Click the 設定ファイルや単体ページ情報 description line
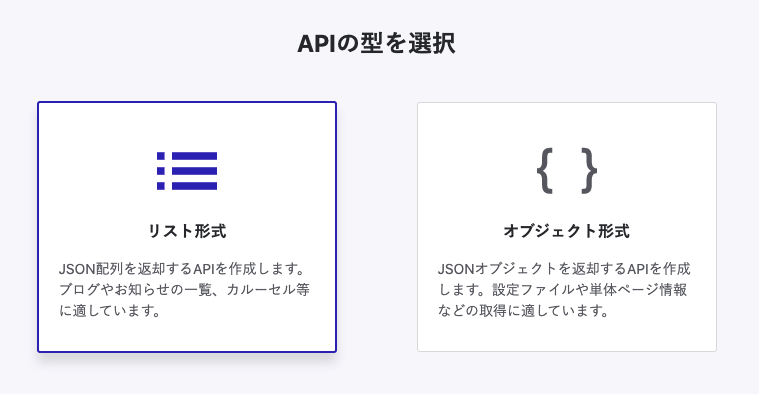The height and width of the screenshot is (394, 759). point(562,289)
